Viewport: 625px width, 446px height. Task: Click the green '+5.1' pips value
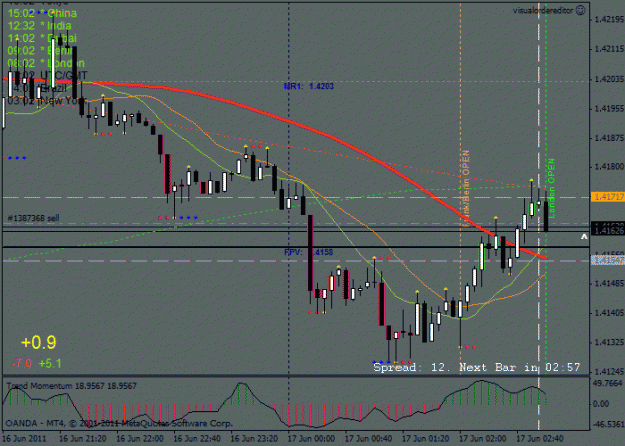pos(50,363)
